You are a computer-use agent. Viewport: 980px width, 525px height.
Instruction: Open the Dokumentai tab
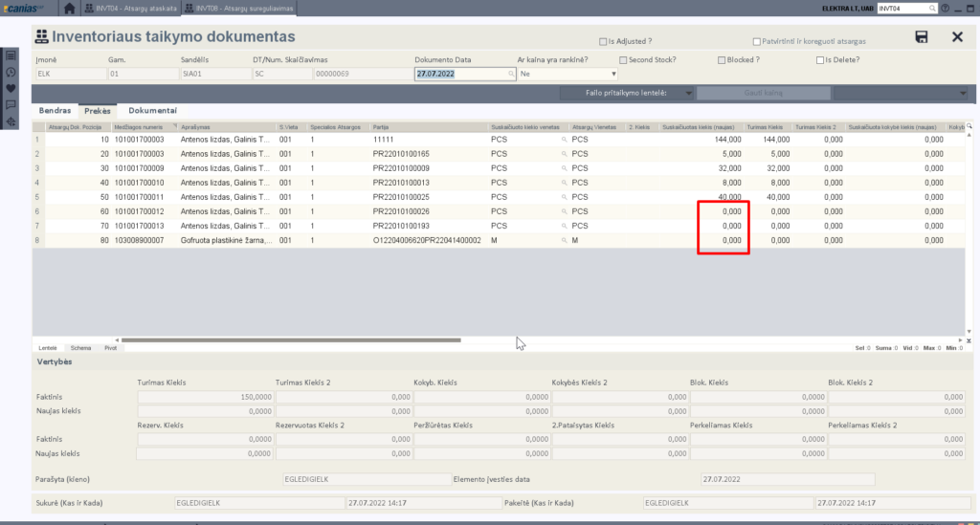(x=153, y=111)
